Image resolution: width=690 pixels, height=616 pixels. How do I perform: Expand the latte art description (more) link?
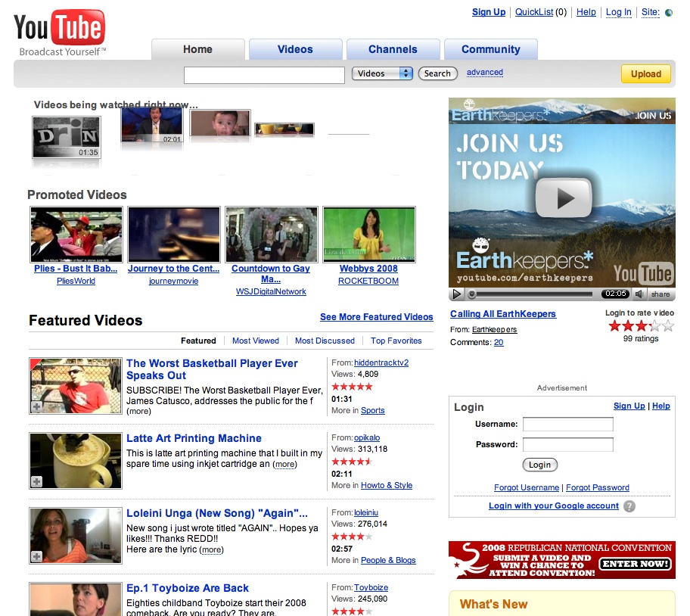coord(284,464)
